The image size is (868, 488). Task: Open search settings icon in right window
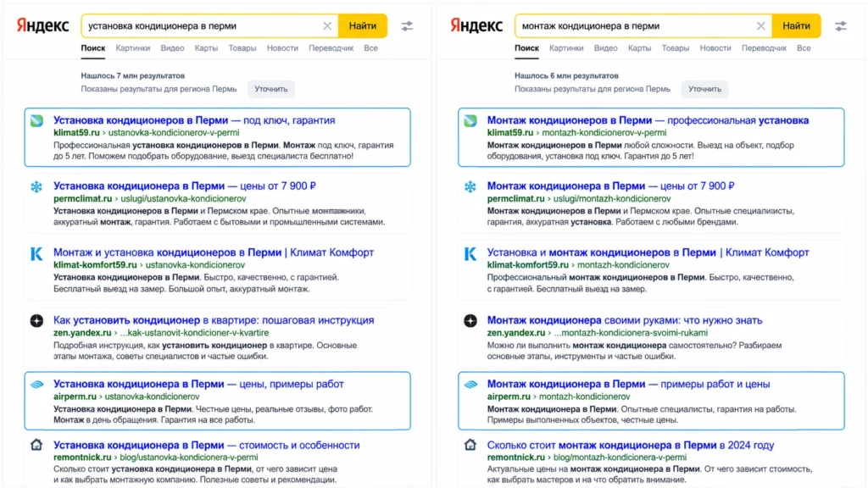840,26
